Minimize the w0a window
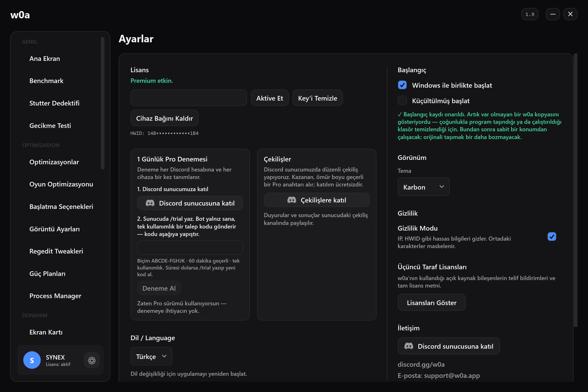The height and width of the screenshot is (392, 588). click(x=553, y=14)
